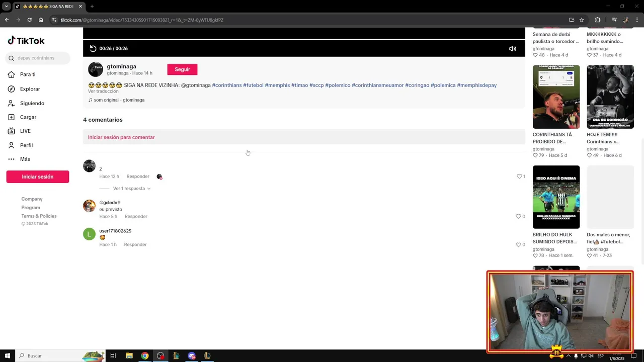Open the #corinthiansmeuamor hashtag
The image size is (644, 362).
(x=377, y=85)
